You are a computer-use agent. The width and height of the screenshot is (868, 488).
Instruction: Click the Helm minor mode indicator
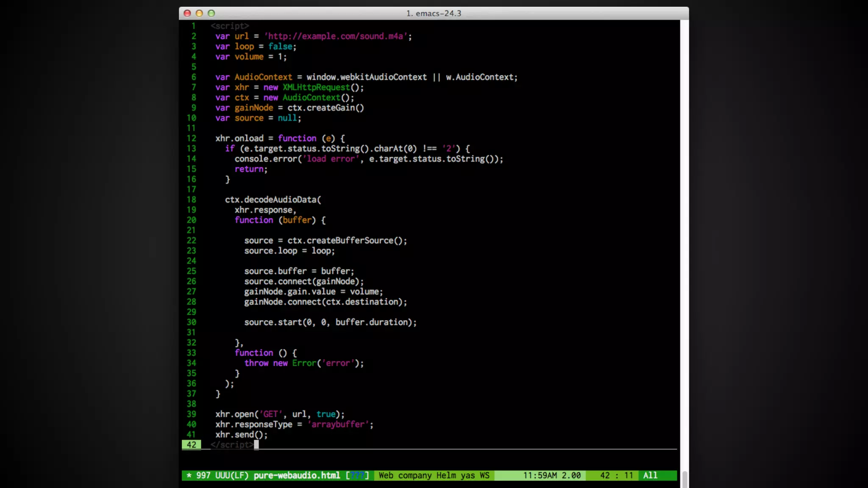(446, 475)
